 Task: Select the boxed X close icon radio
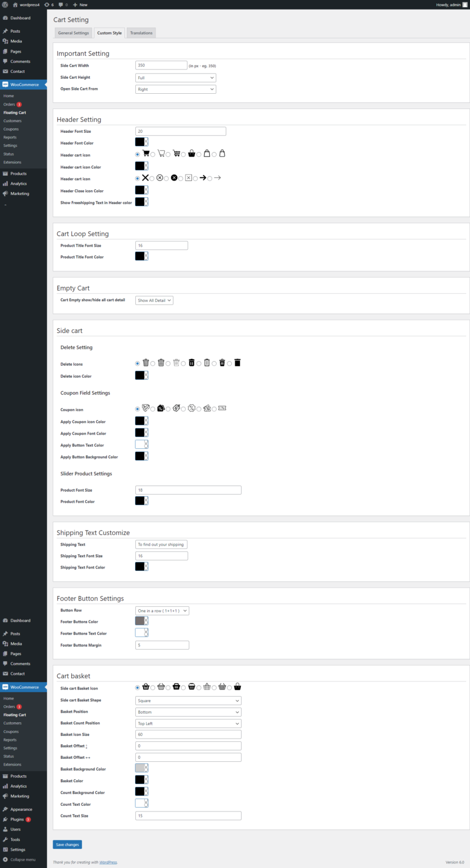(180, 177)
